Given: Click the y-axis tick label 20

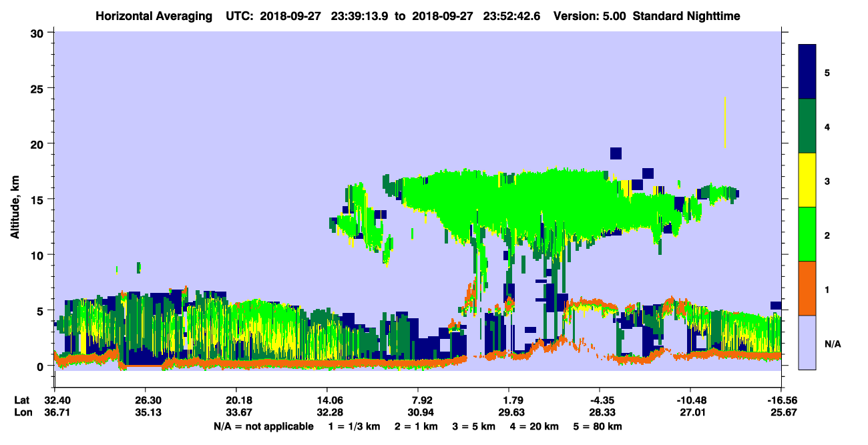Looking at the screenshot, I should click(x=39, y=143).
